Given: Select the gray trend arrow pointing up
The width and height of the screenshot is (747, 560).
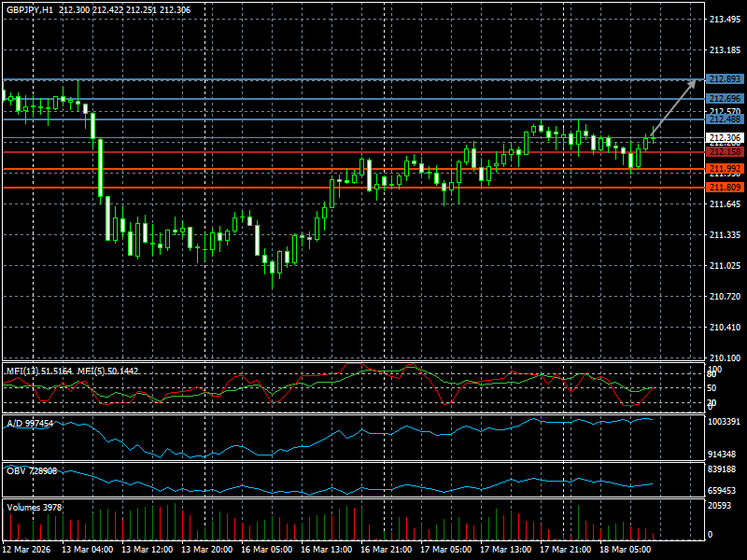Looking at the screenshot, I should pos(674,110).
